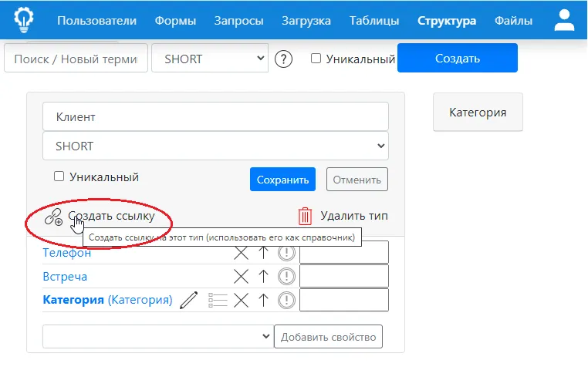The height and width of the screenshot is (370, 588).
Task: Click the input box in Категория row
Action: click(x=344, y=300)
